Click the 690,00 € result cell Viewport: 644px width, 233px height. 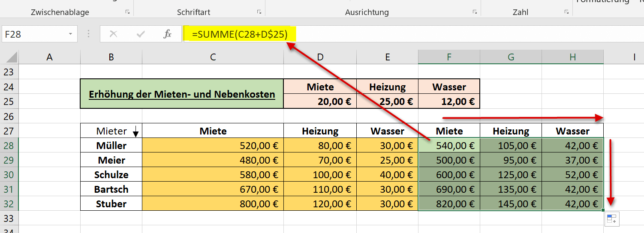click(x=449, y=189)
